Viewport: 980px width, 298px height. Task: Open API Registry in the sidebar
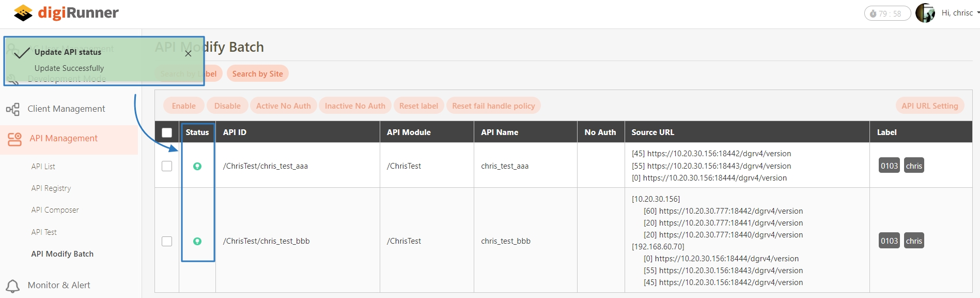pos(51,188)
